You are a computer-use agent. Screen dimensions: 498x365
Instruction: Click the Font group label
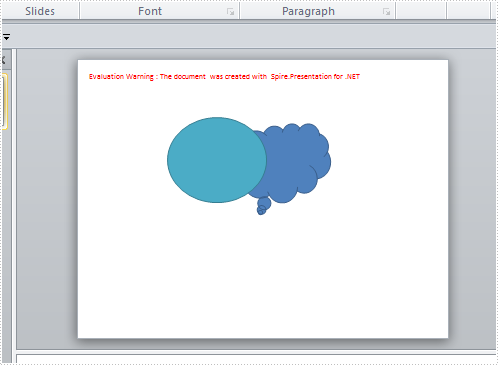point(150,11)
